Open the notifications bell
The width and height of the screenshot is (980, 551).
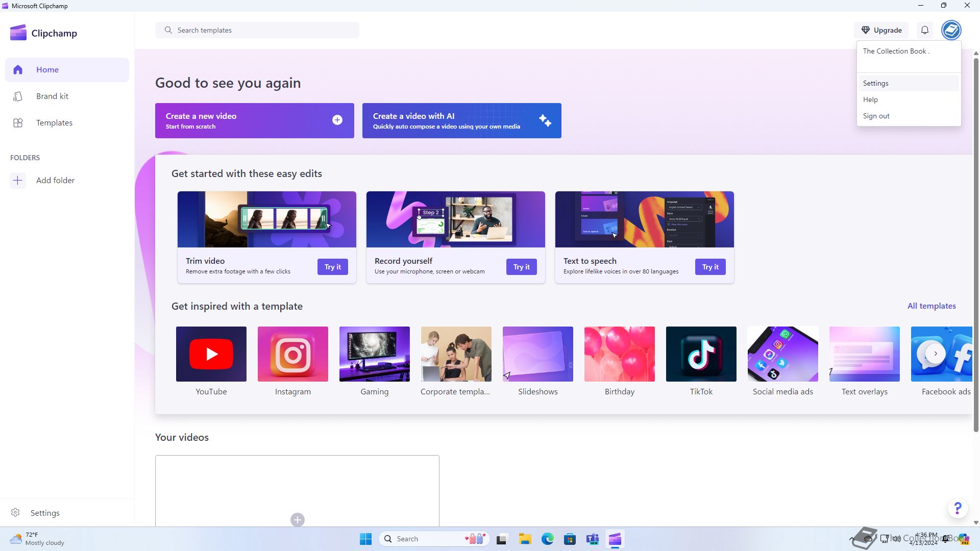pyautogui.click(x=924, y=30)
